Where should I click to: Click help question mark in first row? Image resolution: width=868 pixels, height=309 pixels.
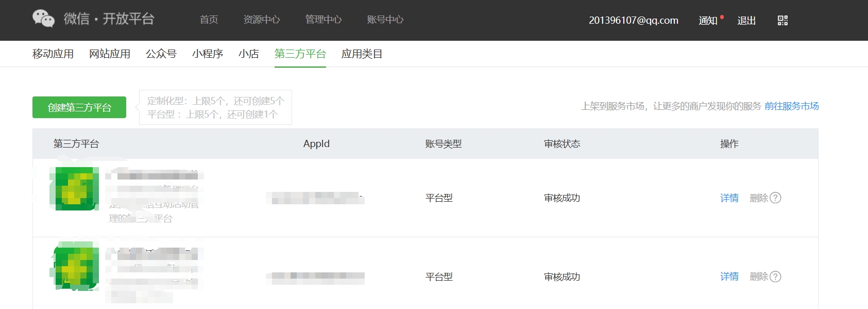tap(775, 198)
